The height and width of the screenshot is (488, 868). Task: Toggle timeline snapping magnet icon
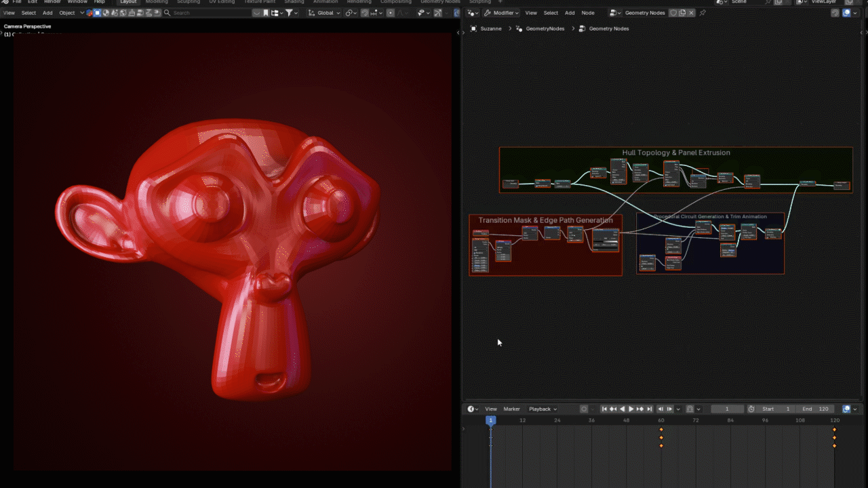click(x=690, y=409)
